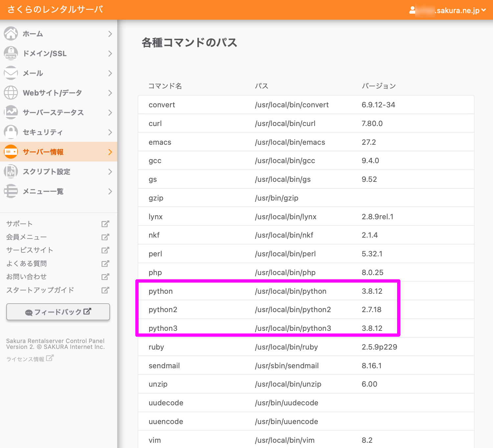
Task: Expand the ホーム menu chevron
Action: tap(110, 34)
